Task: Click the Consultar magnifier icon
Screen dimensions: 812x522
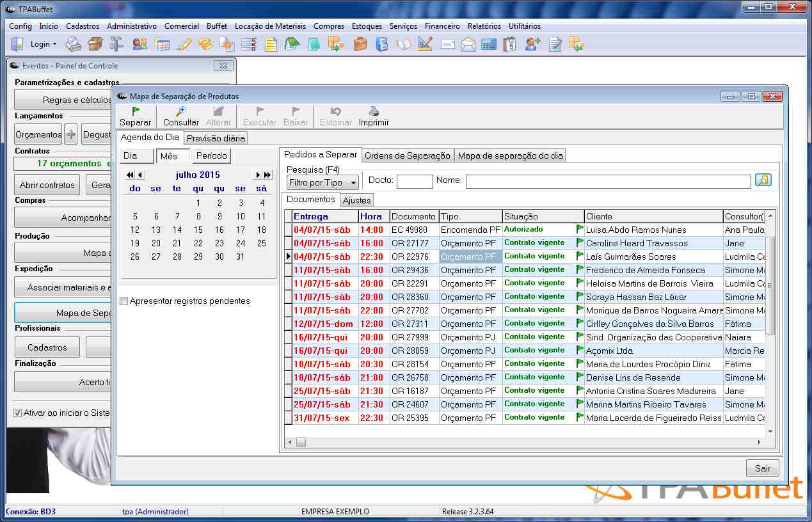Action: pos(181,111)
